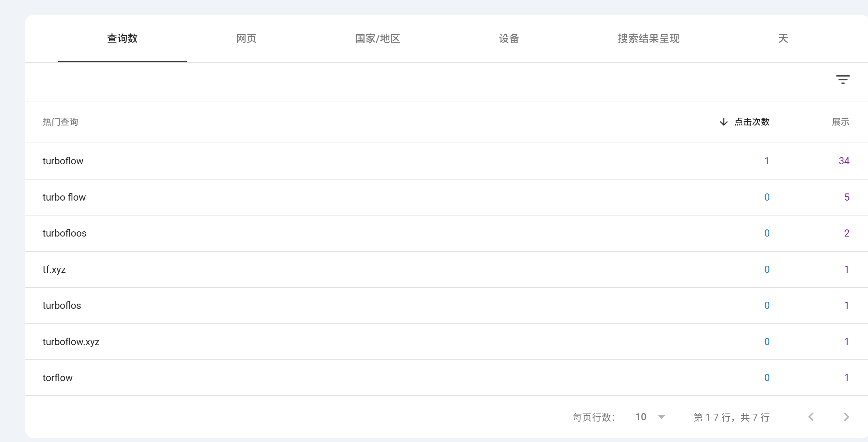Switch to the 天 tab
This screenshot has width=868, height=442.
(x=783, y=38)
